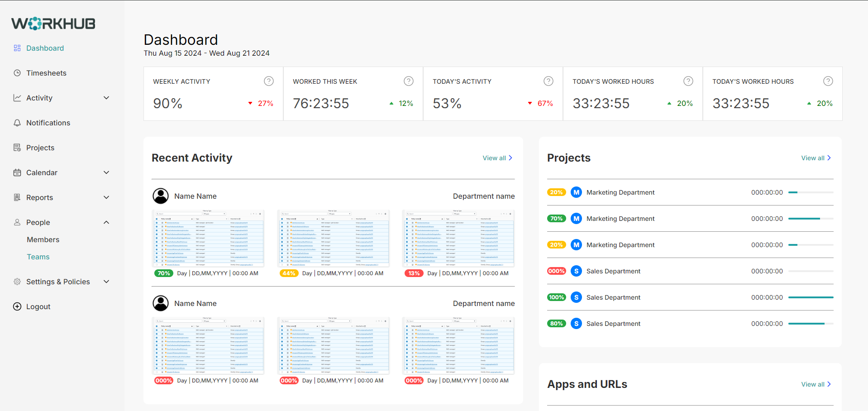The width and height of the screenshot is (868, 411).
Task: Click the '53%' today's activity value
Action: [447, 104]
